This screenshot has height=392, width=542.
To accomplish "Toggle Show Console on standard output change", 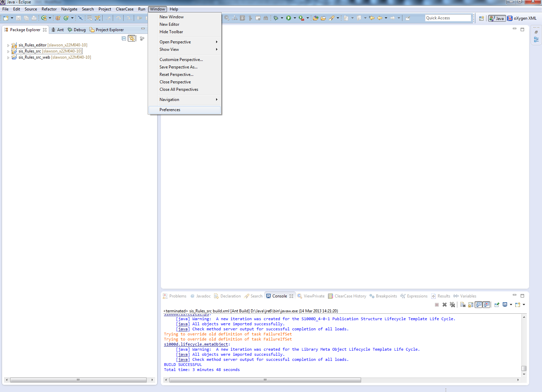I will [x=479, y=305].
